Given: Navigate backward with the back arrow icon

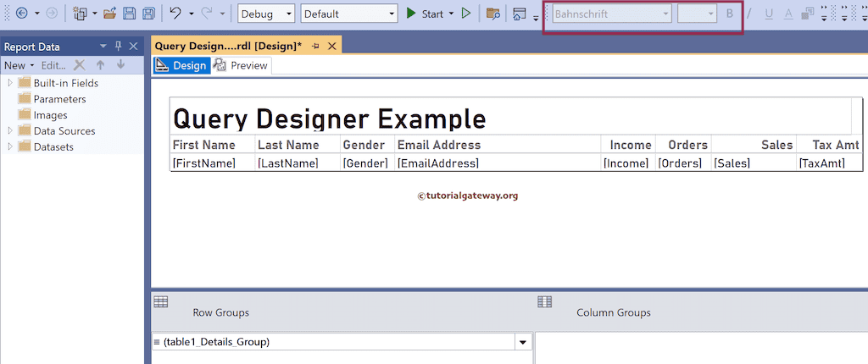Looking at the screenshot, I should tap(22, 14).
